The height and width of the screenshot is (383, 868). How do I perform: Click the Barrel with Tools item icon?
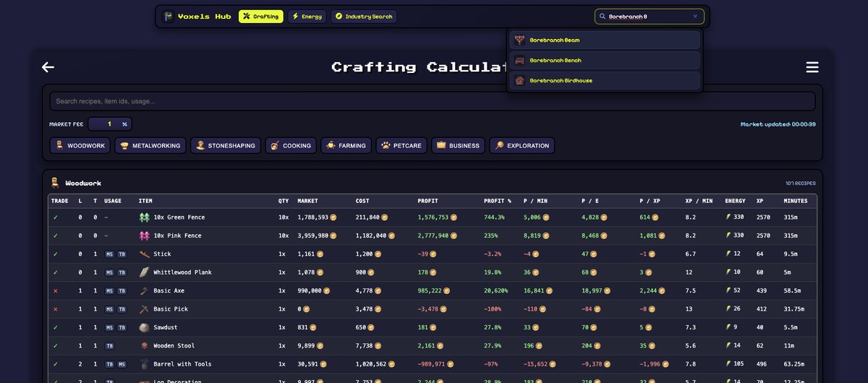pos(144,364)
